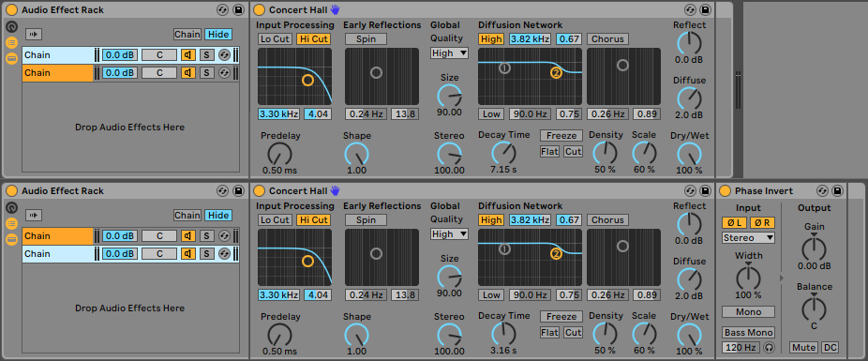Save the Phase Invert preset via disk icon
Image resolution: width=868 pixels, height=361 pixels.
838,191
